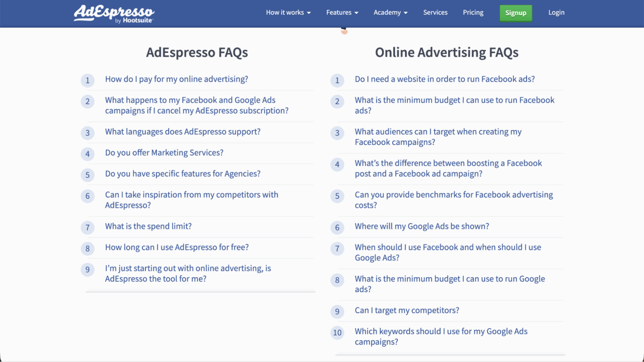Open the Facebook minimum budget FAQ
The height and width of the screenshot is (362, 644).
454,105
